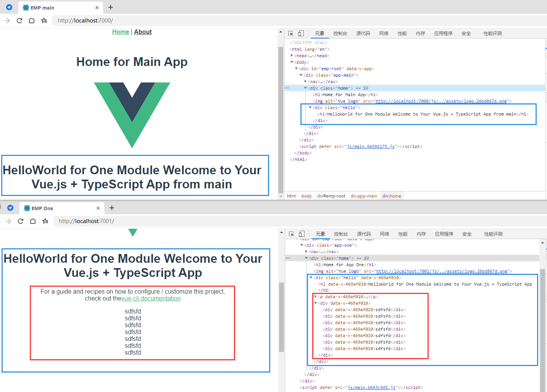
Task: Open new tab beside EMP main tab
Action: (111, 7)
